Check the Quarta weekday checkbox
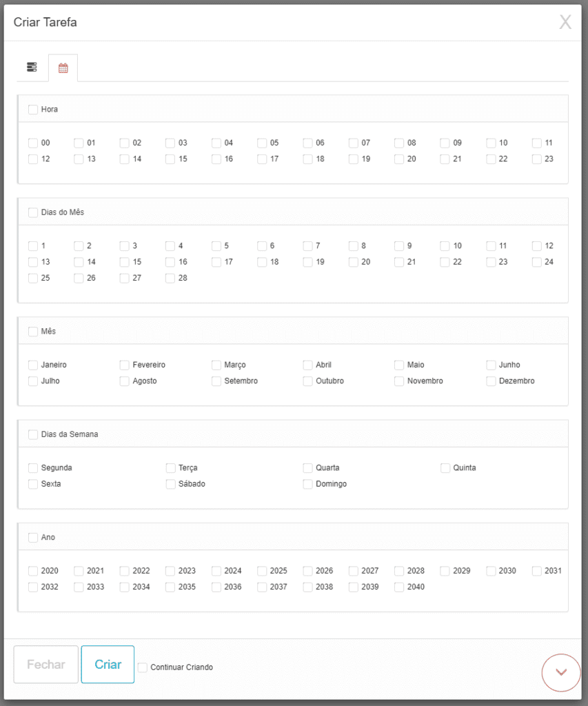This screenshot has width=588, height=706. (307, 468)
